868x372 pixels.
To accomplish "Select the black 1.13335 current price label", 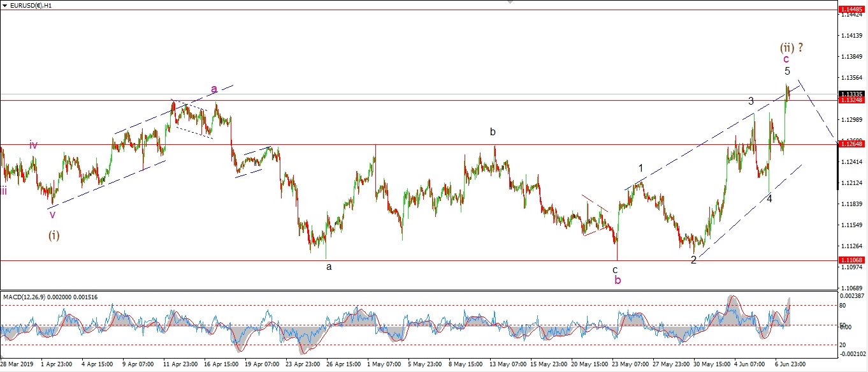I will (x=851, y=94).
